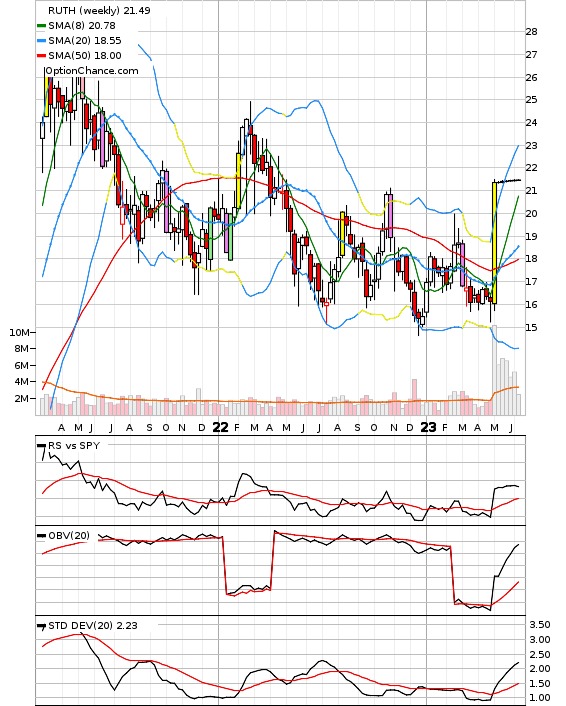Click the RS vs SPY label text
This screenshot has height=706, width=566.
(74, 446)
